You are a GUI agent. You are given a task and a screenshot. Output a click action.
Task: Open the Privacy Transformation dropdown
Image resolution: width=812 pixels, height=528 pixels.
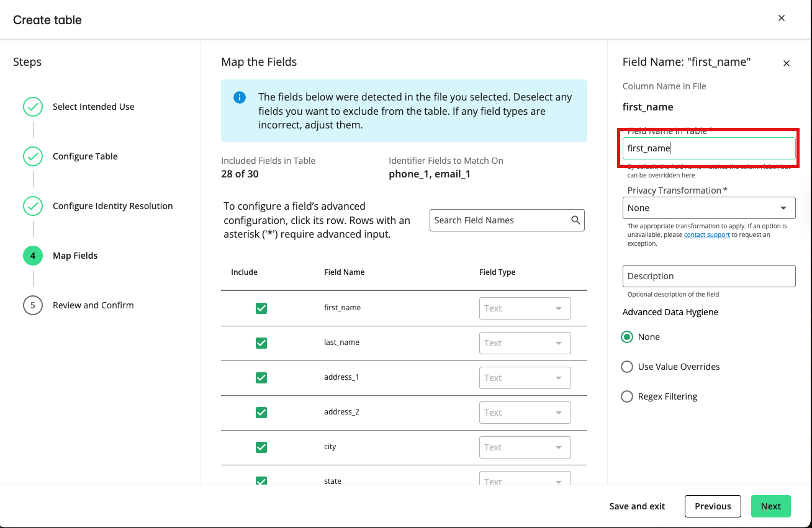pyautogui.click(x=708, y=208)
